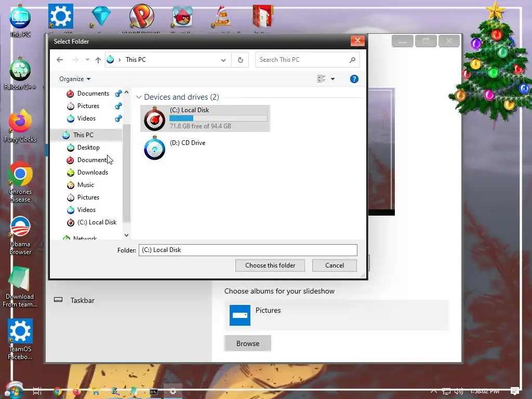Click the volume speaker tray icon
Screen dimensions: 532x399
(x=458, y=391)
